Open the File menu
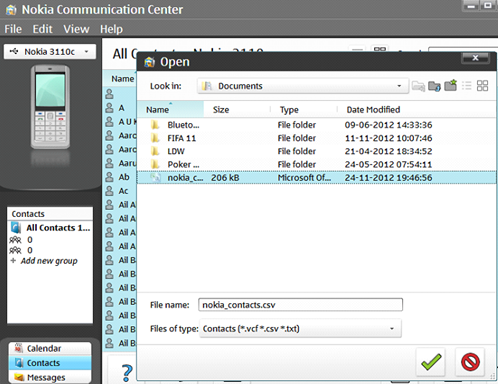This screenshot has width=498, height=384. click(x=13, y=29)
